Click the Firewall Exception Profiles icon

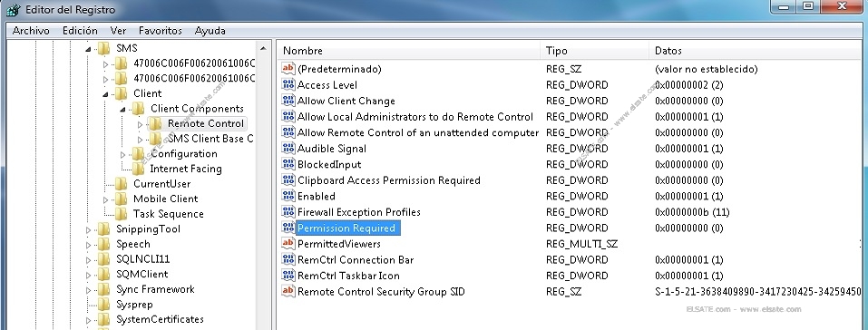(288, 212)
